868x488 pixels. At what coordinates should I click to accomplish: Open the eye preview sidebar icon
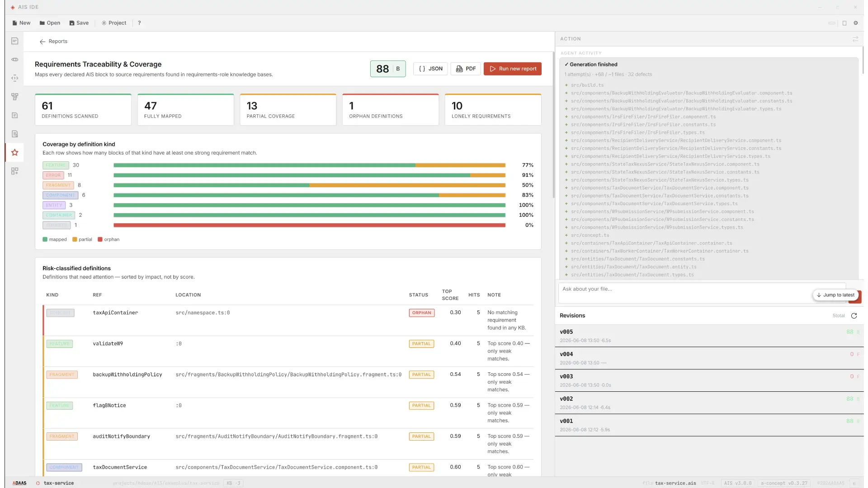15,60
